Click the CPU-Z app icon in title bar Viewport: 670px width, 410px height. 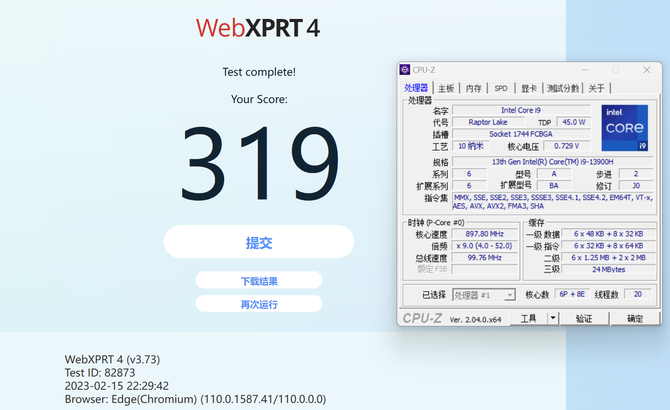(x=405, y=70)
